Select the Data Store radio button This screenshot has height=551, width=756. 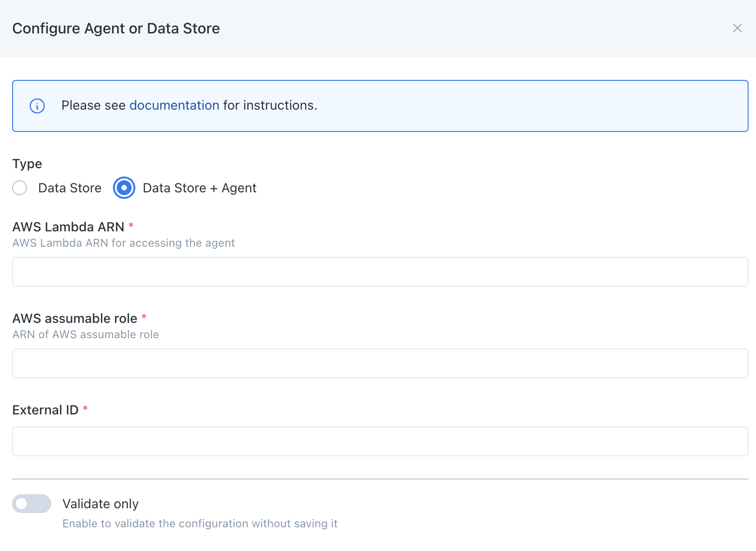20,188
